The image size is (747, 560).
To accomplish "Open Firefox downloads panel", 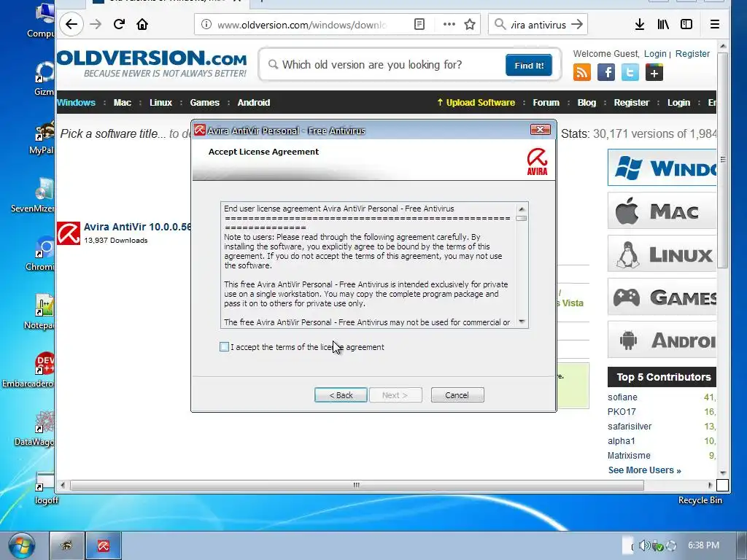I will 640,24.
